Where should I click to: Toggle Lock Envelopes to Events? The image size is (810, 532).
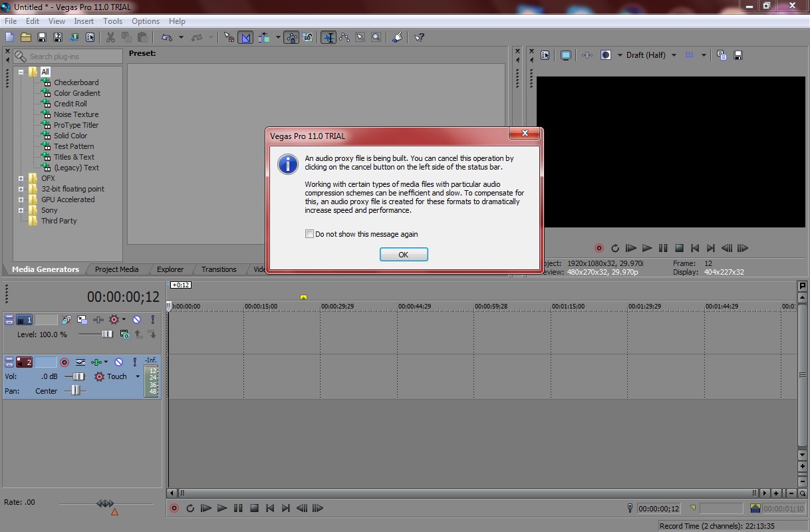click(x=291, y=37)
